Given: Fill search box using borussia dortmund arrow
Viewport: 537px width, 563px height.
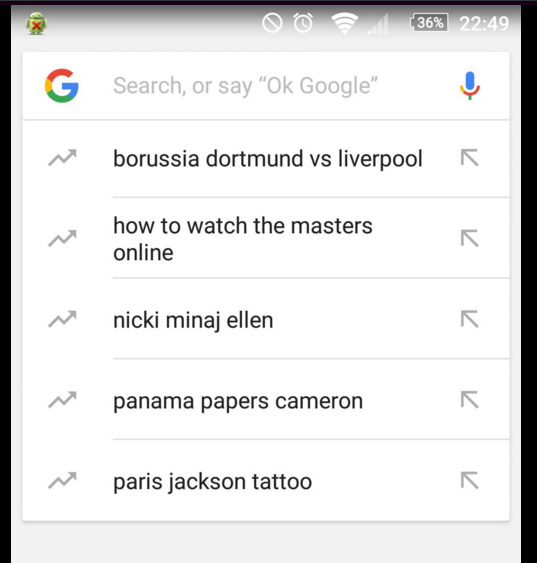Looking at the screenshot, I should point(470,158).
